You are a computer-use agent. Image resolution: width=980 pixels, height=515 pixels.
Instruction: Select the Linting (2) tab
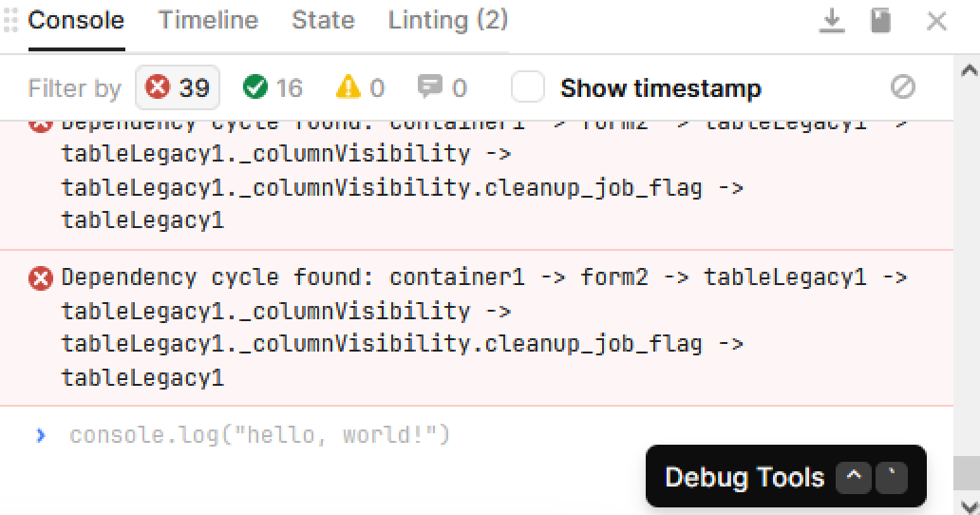[x=447, y=20]
